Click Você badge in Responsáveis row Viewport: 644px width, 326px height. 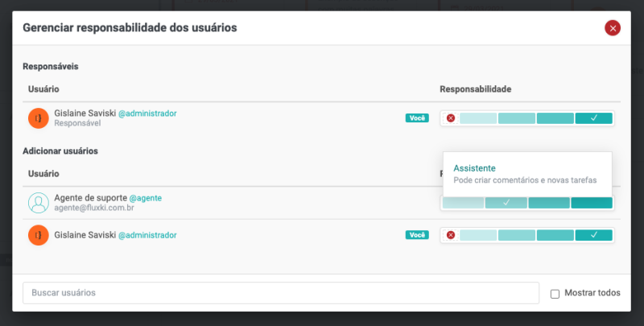click(417, 118)
